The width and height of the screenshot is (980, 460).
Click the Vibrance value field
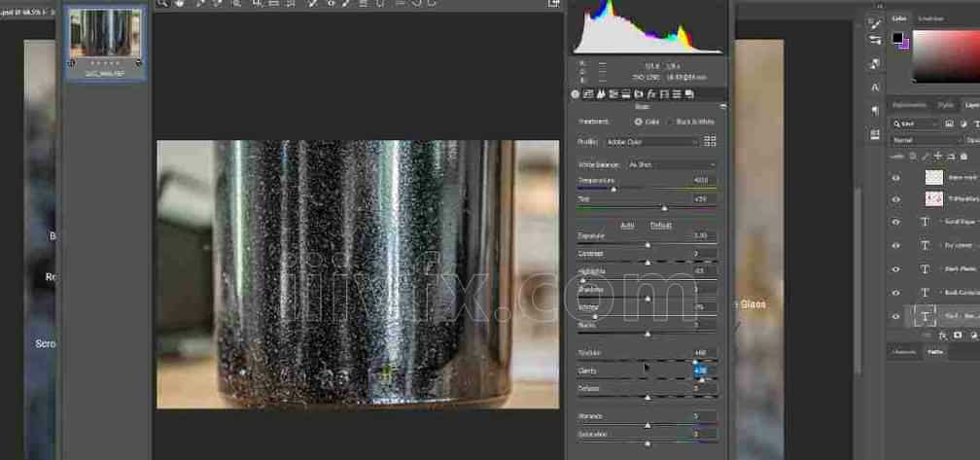[x=704, y=416]
